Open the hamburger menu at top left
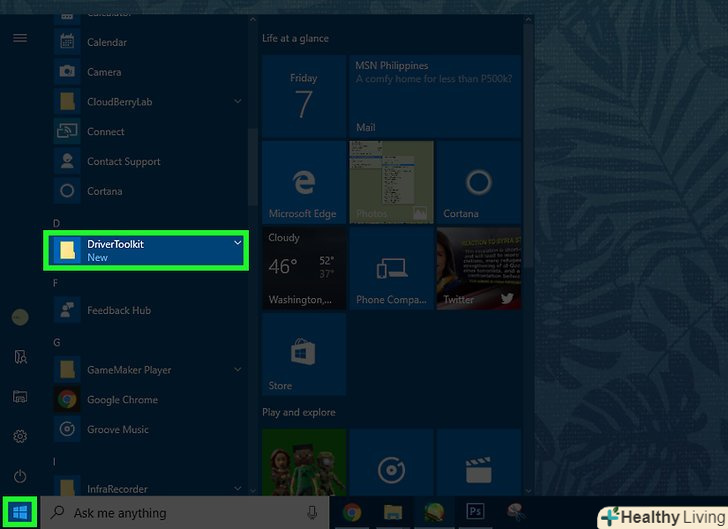Image resolution: width=728 pixels, height=529 pixels. [20, 38]
